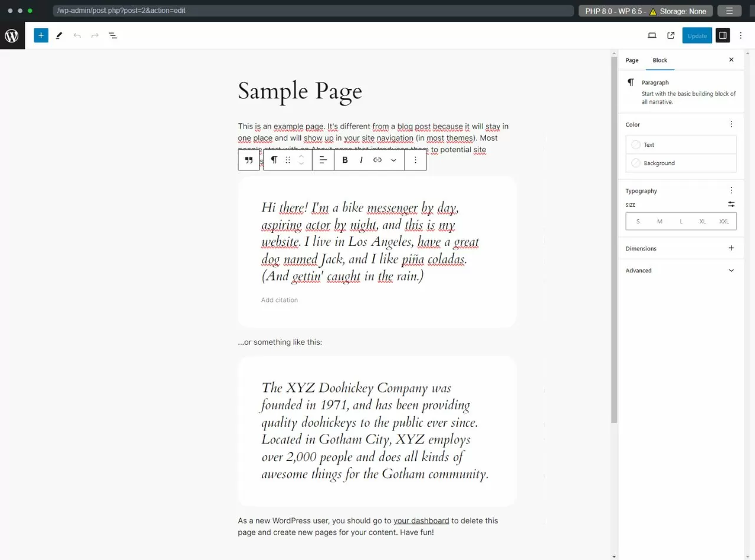Open the block inserter
This screenshot has width=755, height=560.
click(x=41, y=35)
